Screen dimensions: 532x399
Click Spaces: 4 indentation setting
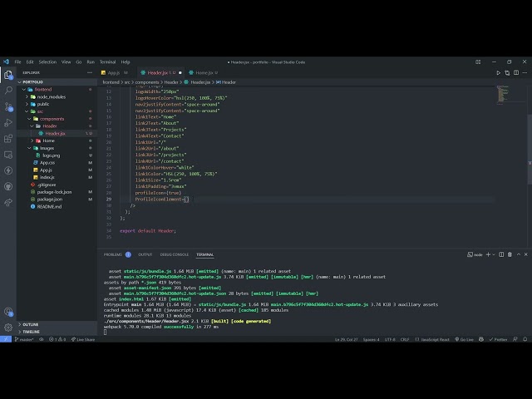pyautogui.click(x=372, y=339)
